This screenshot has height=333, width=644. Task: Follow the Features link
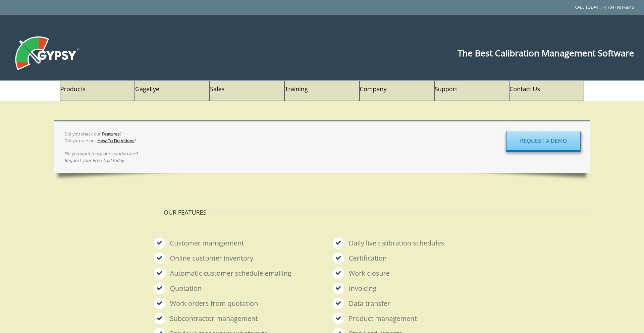111,134
